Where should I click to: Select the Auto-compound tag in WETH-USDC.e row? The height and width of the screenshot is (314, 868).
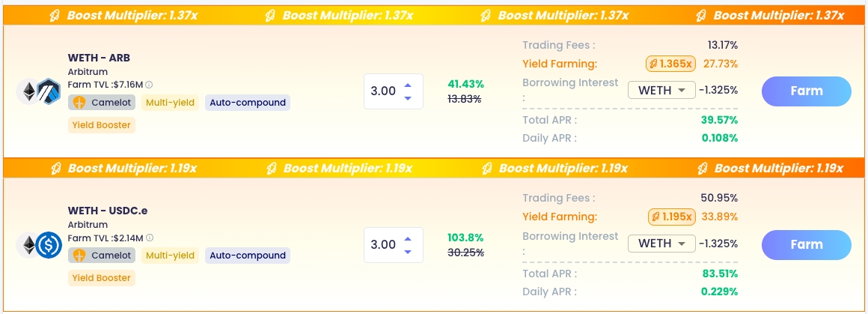point(248,256)
